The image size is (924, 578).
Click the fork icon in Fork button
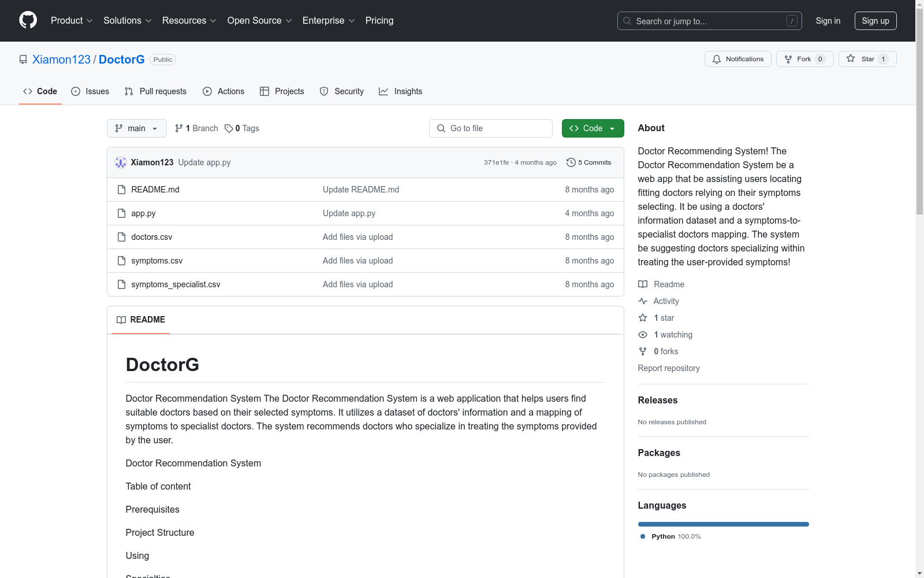[x=788, y=59]
